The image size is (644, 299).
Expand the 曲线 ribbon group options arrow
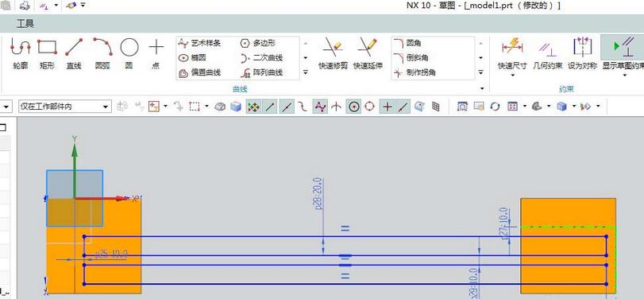[x=482, y=88]
